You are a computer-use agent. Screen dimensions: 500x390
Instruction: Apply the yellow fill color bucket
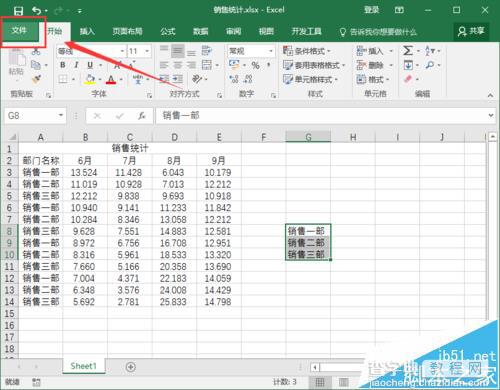coord(90,79)
